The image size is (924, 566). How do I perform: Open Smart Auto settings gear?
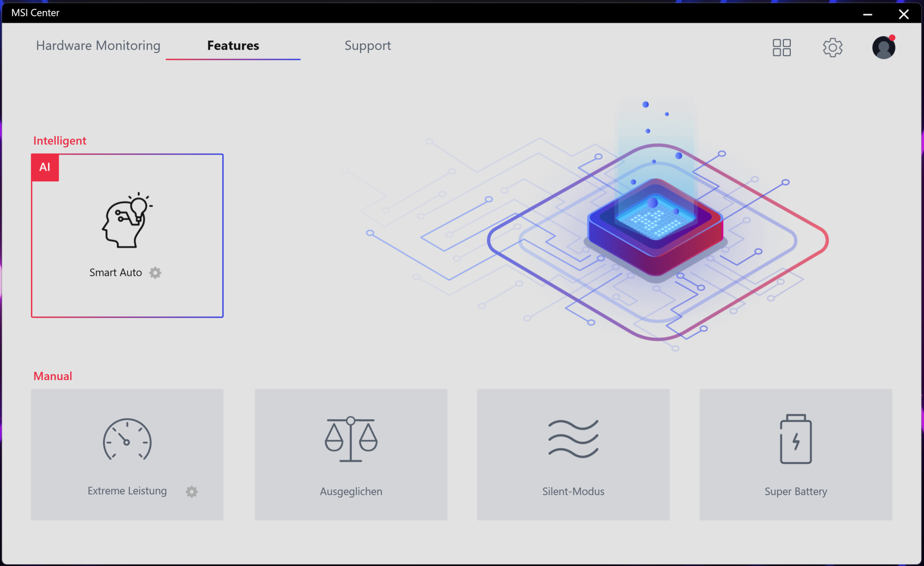pos(155,273)
